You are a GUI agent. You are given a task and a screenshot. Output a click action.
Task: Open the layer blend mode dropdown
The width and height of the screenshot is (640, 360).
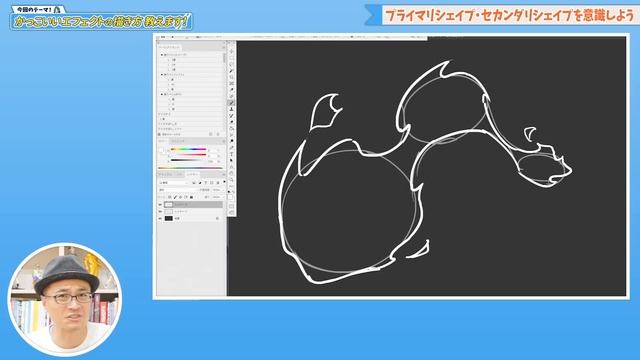178,190
